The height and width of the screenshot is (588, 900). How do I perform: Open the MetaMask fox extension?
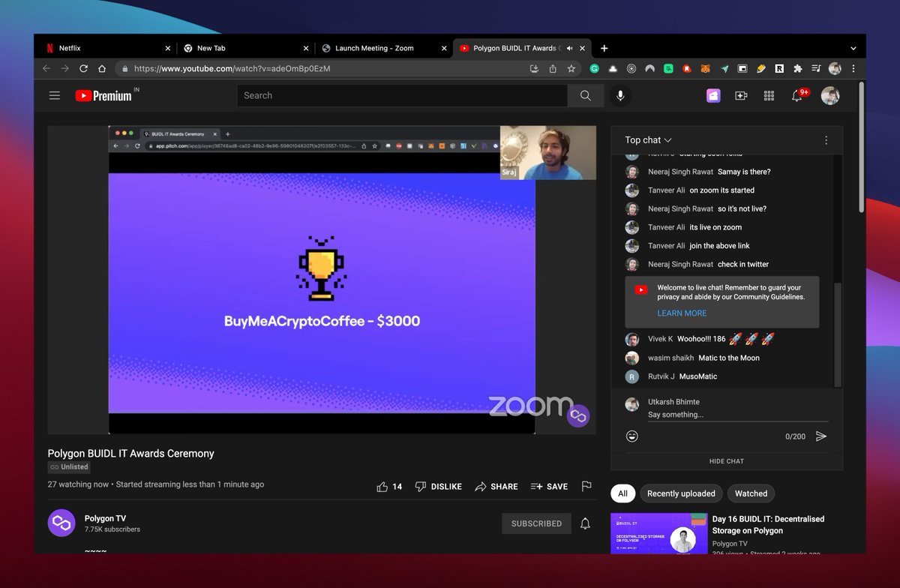point(705,68)
